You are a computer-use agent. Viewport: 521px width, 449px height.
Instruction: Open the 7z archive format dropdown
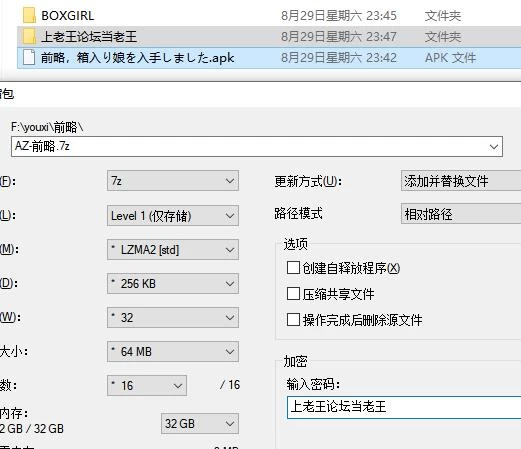tap(173, 181)
